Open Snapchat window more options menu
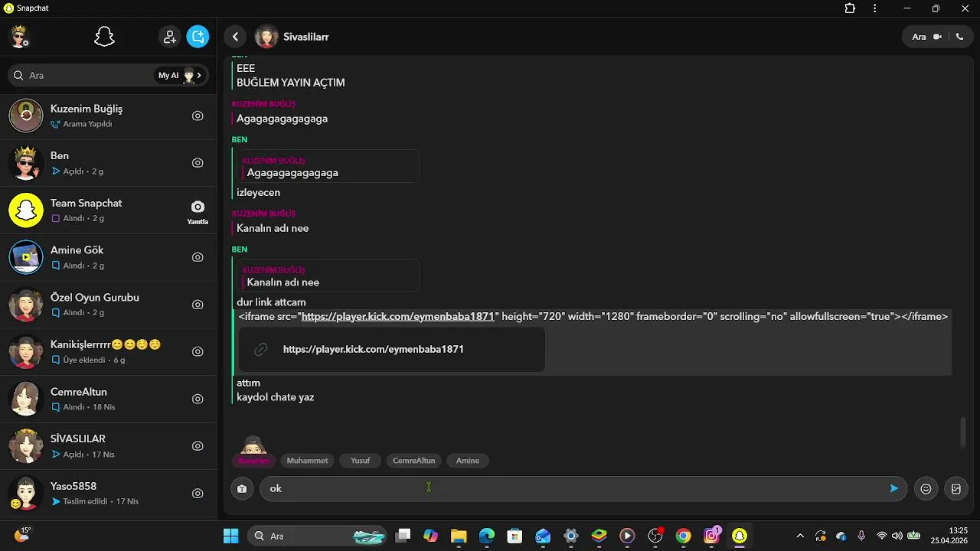 pyautogui.click(x=875, y=8)
